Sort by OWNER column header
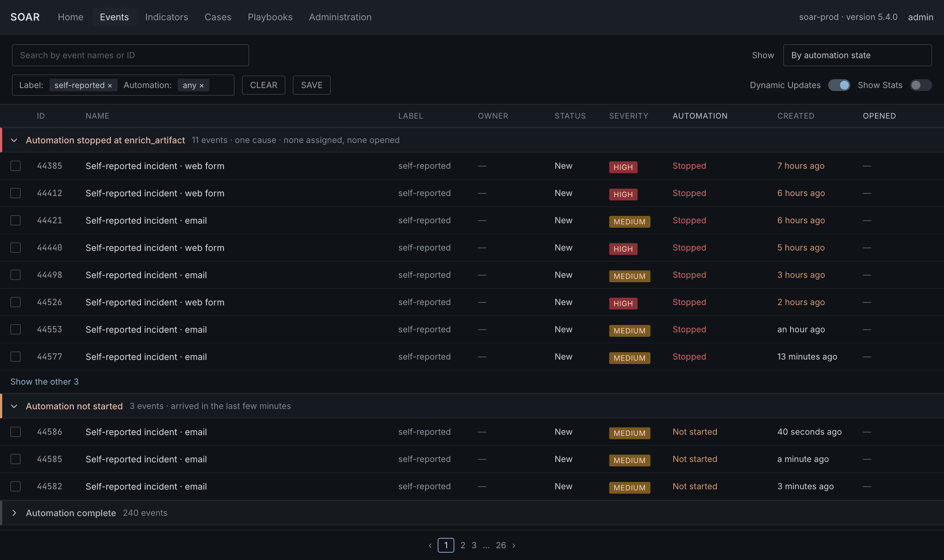The image size is (944, 560). (x=493, y=116)
